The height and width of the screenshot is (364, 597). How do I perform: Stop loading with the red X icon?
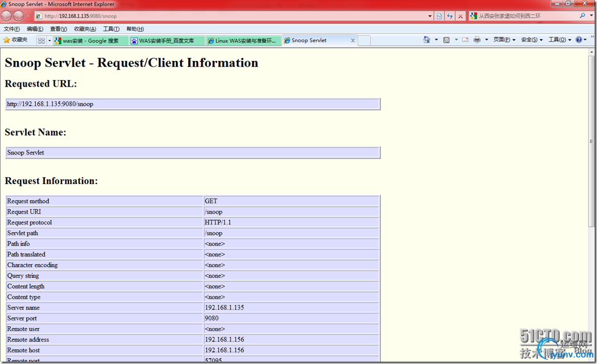(461, 16)
